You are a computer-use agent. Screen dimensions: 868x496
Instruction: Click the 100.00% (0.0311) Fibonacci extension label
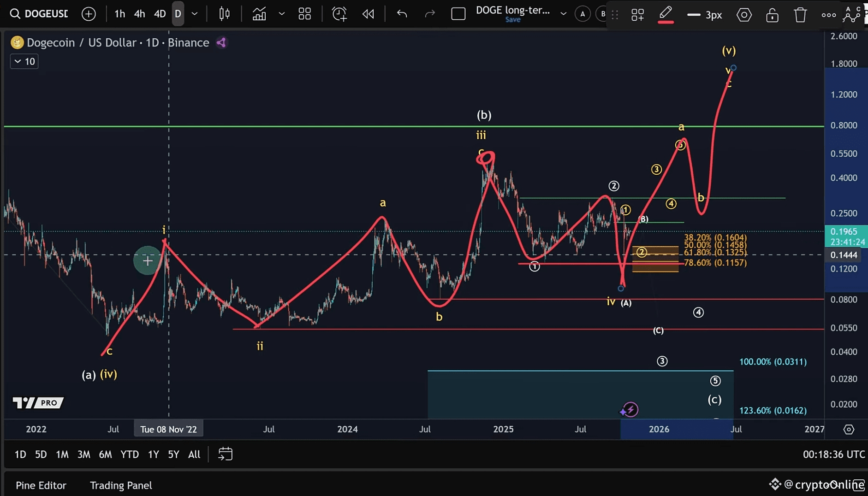773,361
